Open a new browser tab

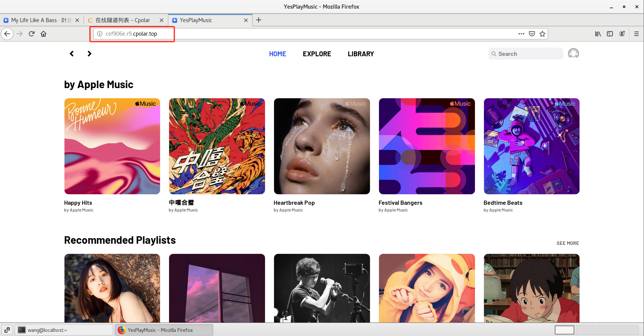[259, 20]
